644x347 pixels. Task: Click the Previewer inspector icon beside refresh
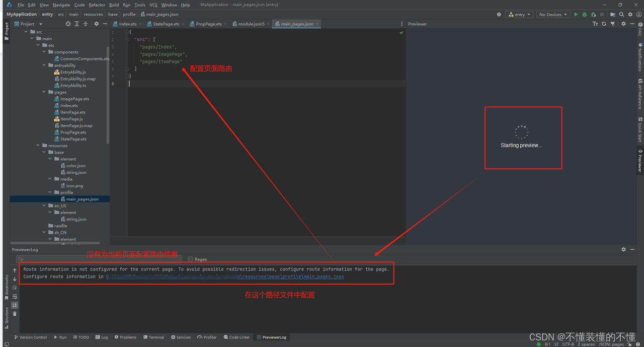pyautogui.click(x=612, y=24)
